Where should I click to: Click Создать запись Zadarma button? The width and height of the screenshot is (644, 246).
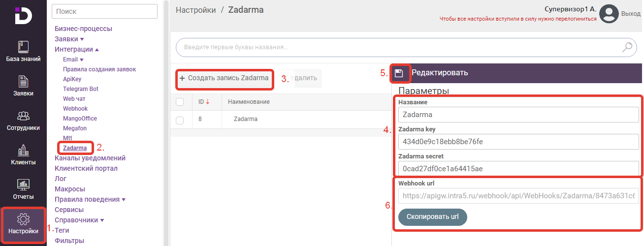(224, 78)
